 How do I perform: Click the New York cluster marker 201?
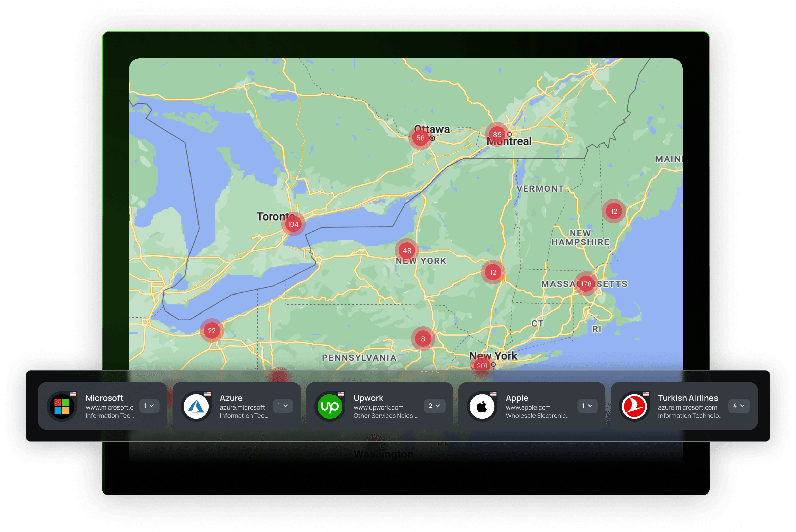[482, 365]
